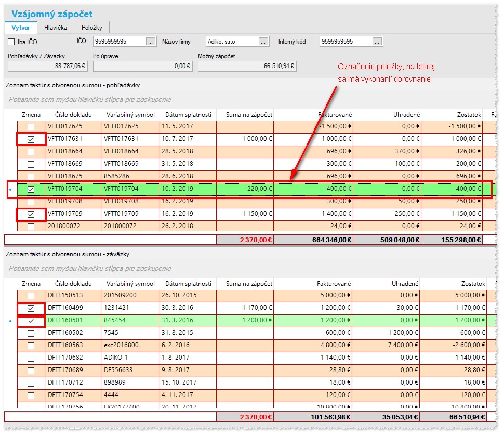The height and width of the screenshot is (436, 504).
Task: Sort receivables by Dátum splatnosti column header
Action: click(x=189, y=115)
